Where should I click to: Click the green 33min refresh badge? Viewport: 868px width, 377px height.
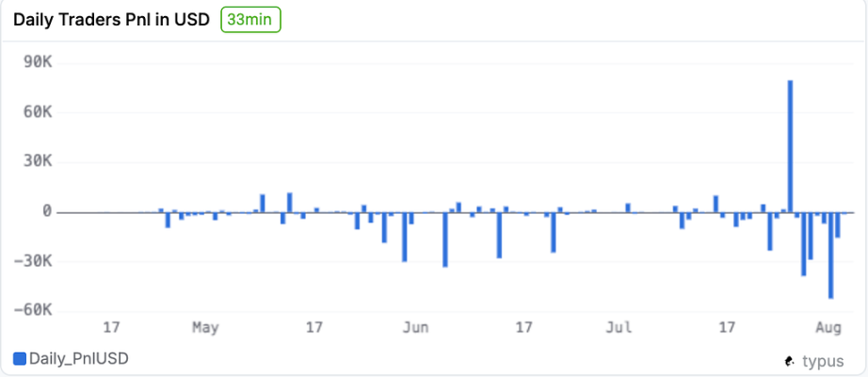pos(250,20)
